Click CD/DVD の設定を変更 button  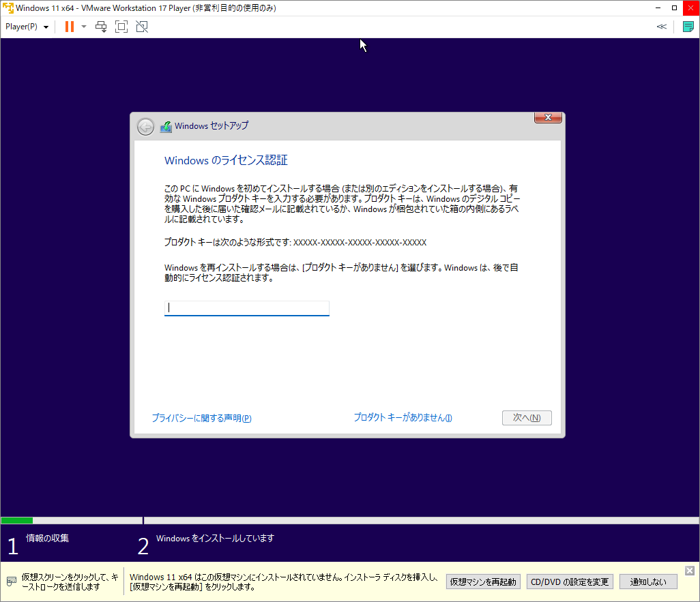coord(570,582)
